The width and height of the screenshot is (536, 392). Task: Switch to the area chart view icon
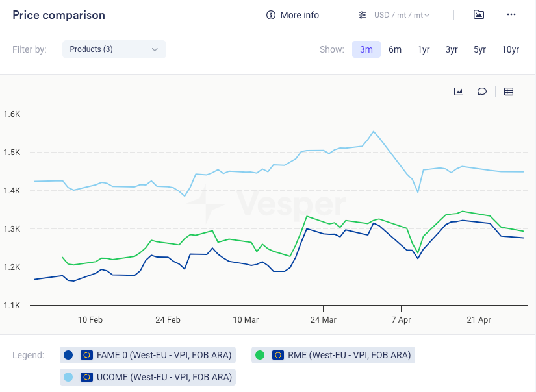point(458,92)
